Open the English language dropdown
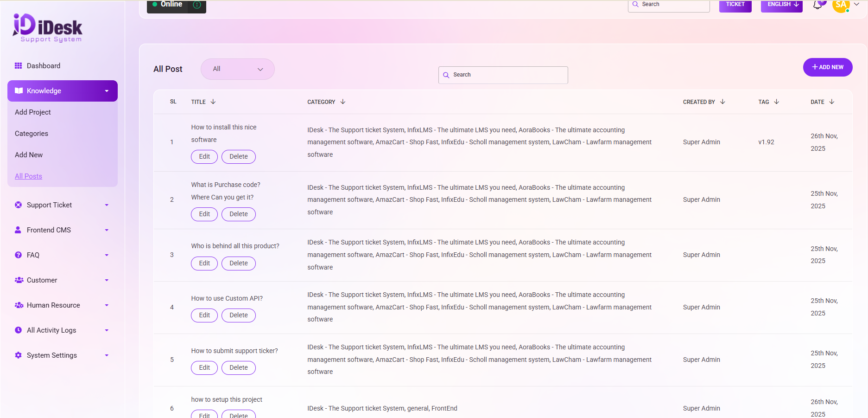The image size is (868, 418). tap(781, 5)
